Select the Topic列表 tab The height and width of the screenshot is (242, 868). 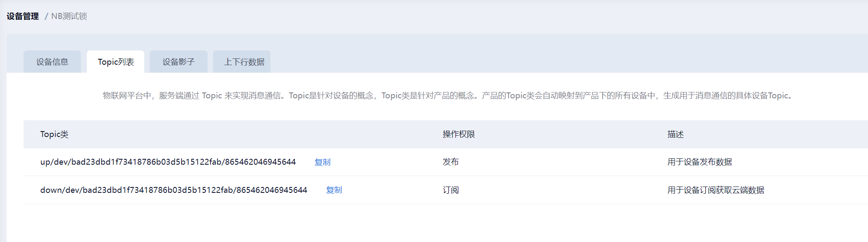point(116,62)
